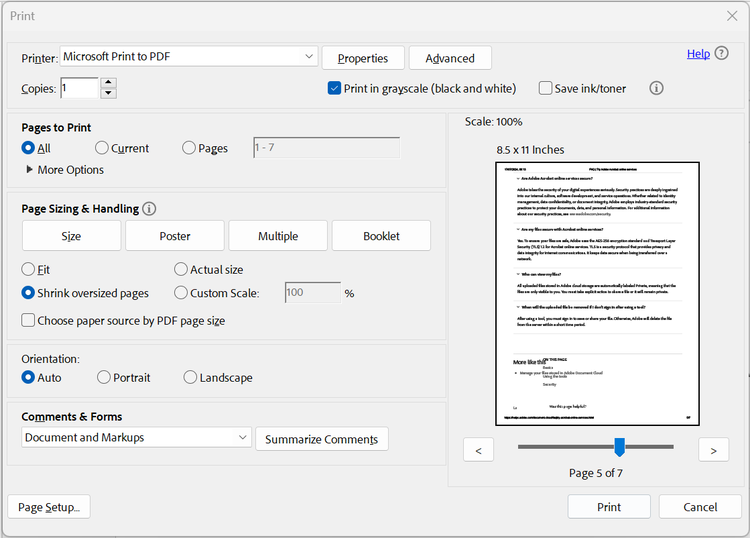Click the Page Sizing & Handling info icon
This screenshot has width=750, height=538.
pyautogui.click(x=149, y=209)
